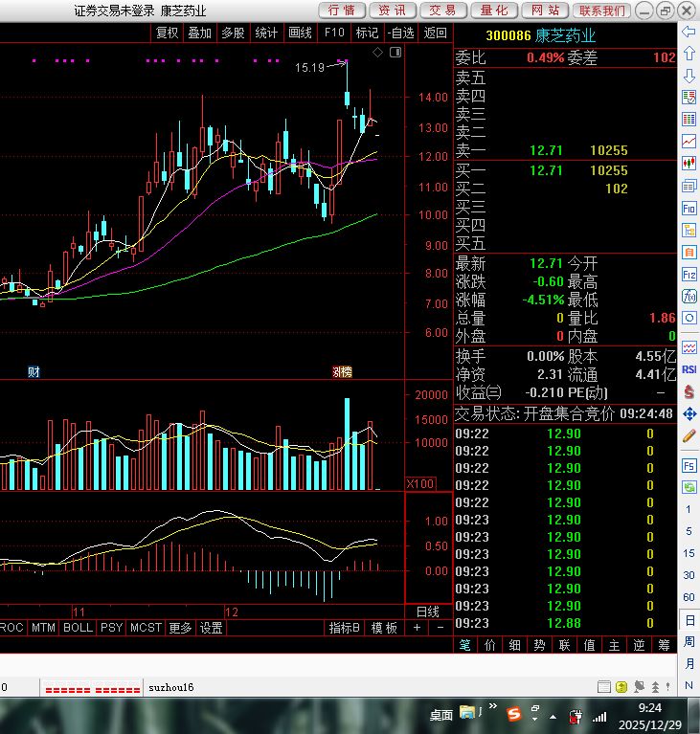
Task: Open the f(x) formula manager icon
Action: [689, 297]
